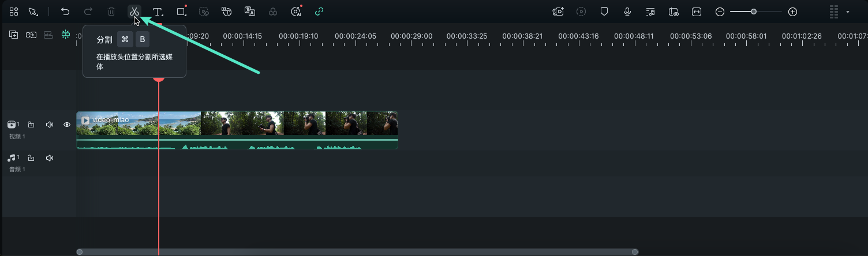Zoom out timeline with minus button
The image size is (868, 256).
[720, 12]
